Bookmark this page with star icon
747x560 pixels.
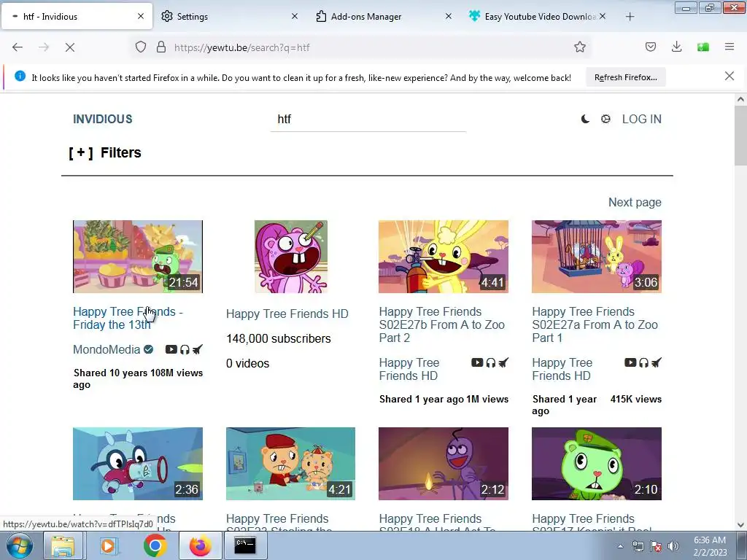click(x=580, y=47)
